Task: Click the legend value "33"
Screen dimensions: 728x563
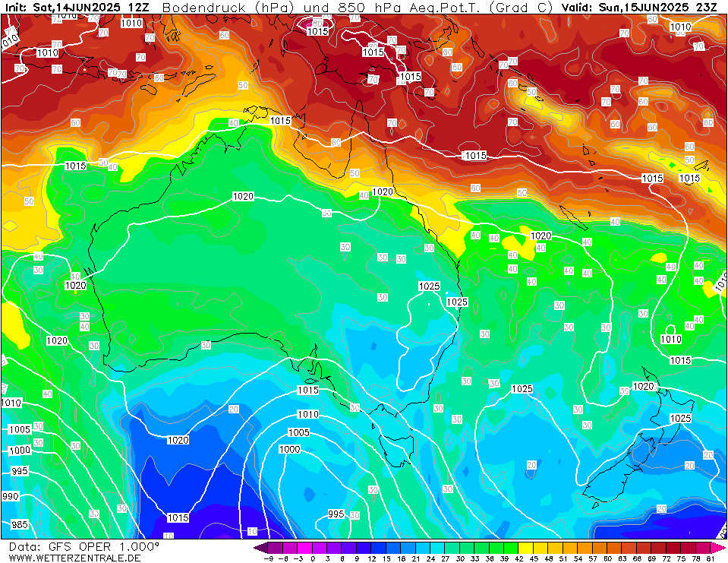Action: point(475,558)
